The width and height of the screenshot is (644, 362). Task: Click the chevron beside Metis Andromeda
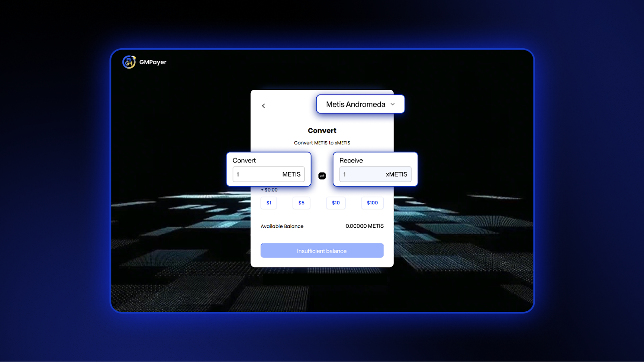coord(393,104)
